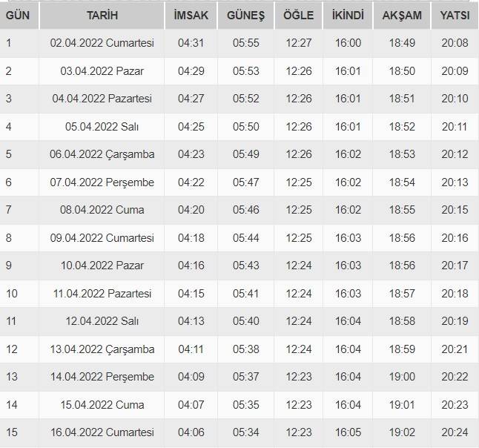Select the 02.04.2022 Cumartesi date cell
The width and height of the screenshot is (479, 448).
click(x=102, y=43)
